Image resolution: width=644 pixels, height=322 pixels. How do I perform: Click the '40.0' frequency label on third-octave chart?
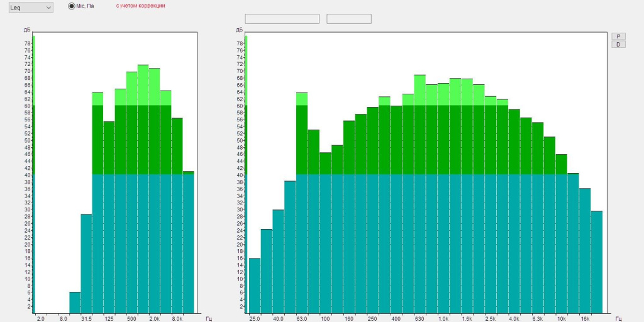click(x=278, y=319)
